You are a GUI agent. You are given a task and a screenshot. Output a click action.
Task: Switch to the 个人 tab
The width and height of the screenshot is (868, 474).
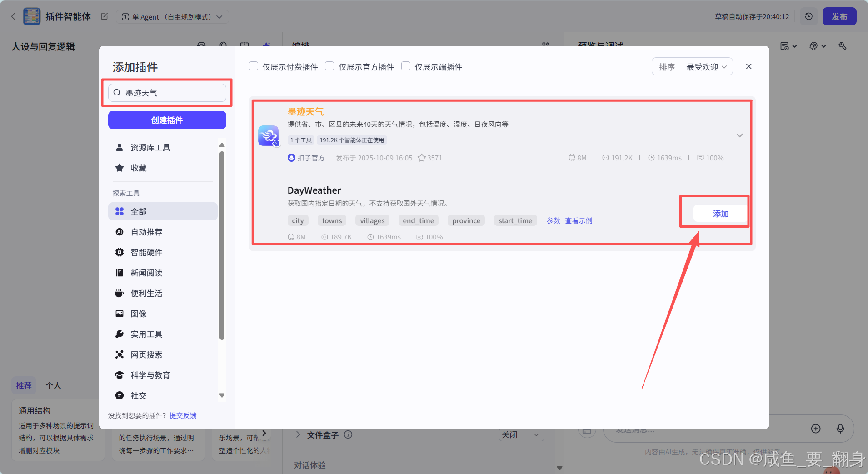pos(53,385)
